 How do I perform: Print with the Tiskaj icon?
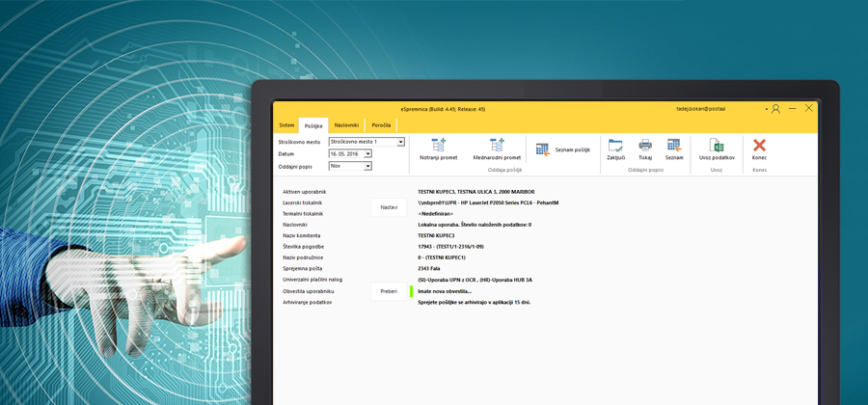645,146
